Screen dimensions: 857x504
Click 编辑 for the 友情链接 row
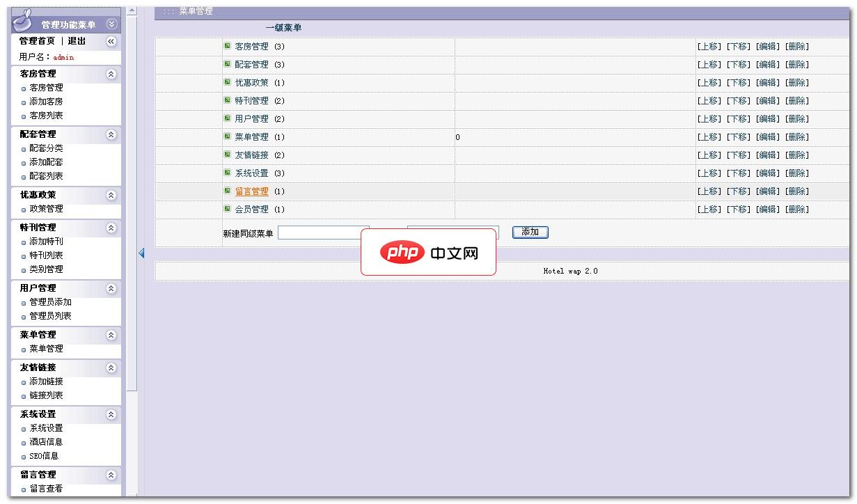[x=767, y=155]
